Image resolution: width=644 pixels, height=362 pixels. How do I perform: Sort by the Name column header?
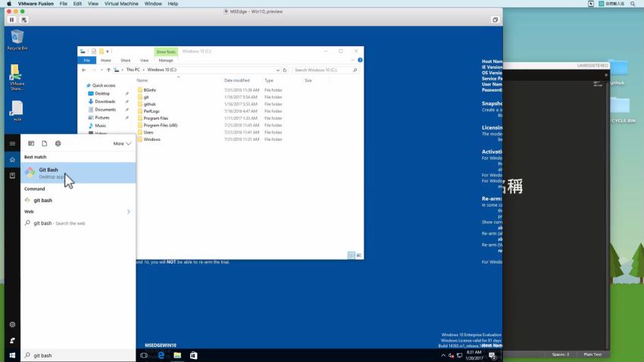(142, 80)
